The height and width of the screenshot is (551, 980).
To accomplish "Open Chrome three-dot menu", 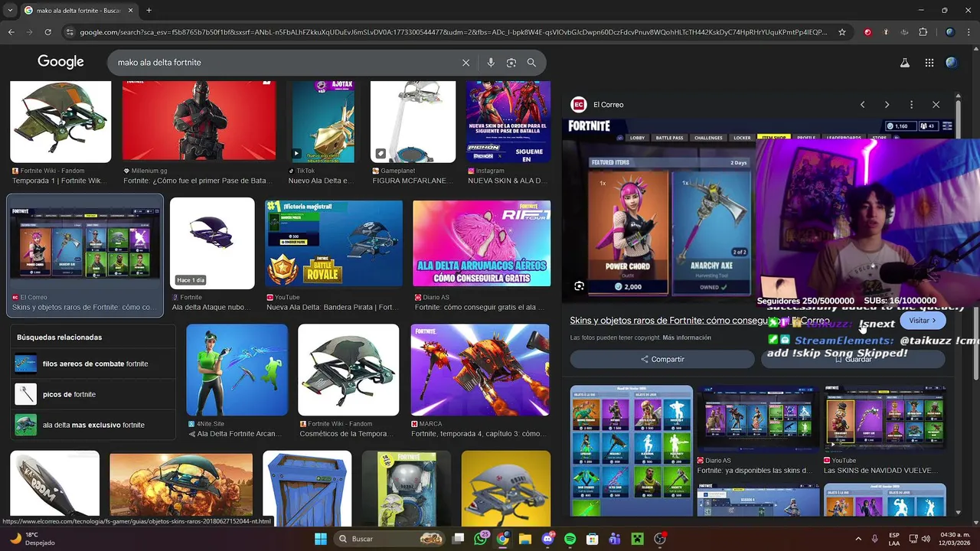I will 969,32.
